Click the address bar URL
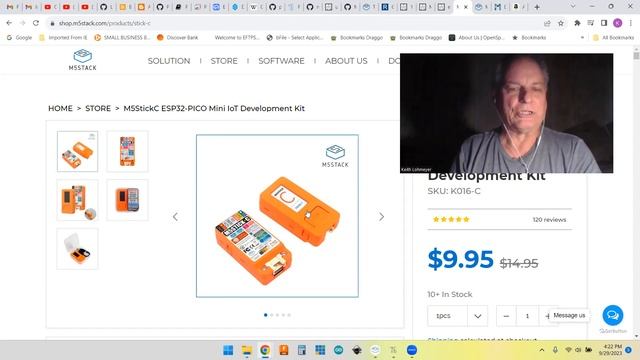Image resolution: width=640 pixels, height=360 pixels. 104,23
